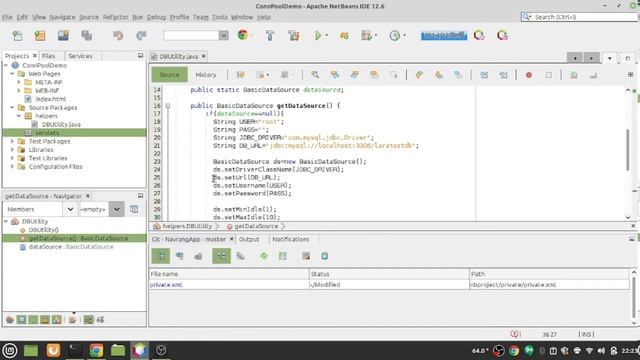This screenshot has width=640, height=360.
Task: Toggle Source view in editor
Action: (x=169, y=75)
